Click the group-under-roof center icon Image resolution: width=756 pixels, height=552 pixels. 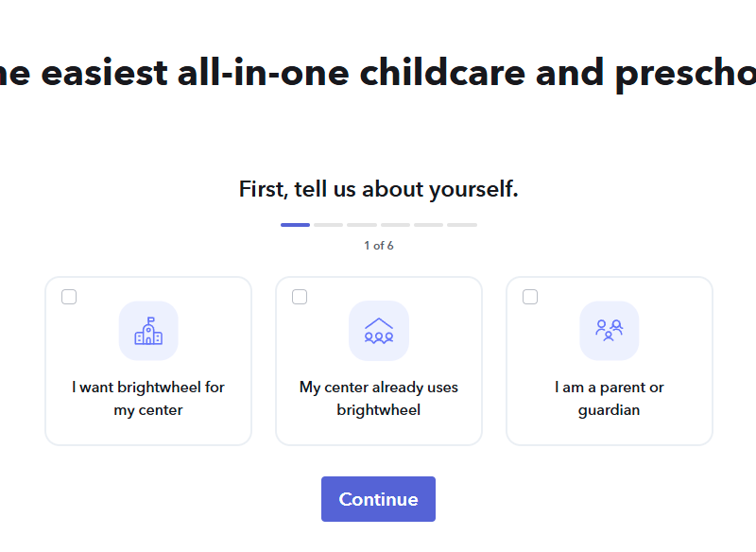coord(379,331)
